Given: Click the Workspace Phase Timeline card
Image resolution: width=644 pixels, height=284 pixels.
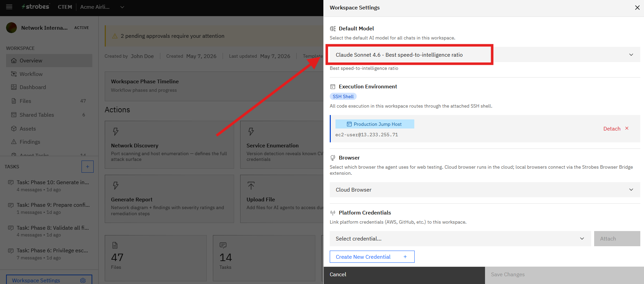Looking at the screenshot, I should pos(214,86).
